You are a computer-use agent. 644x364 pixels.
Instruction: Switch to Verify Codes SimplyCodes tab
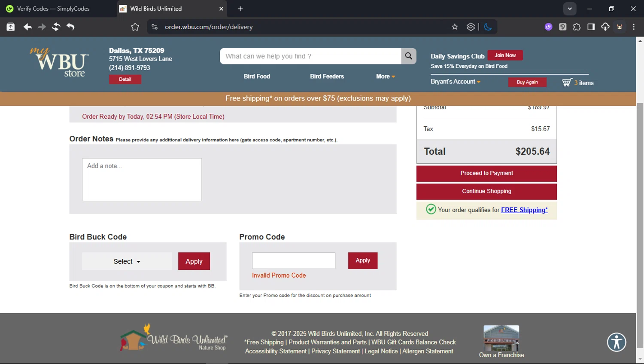pos(54,9)
